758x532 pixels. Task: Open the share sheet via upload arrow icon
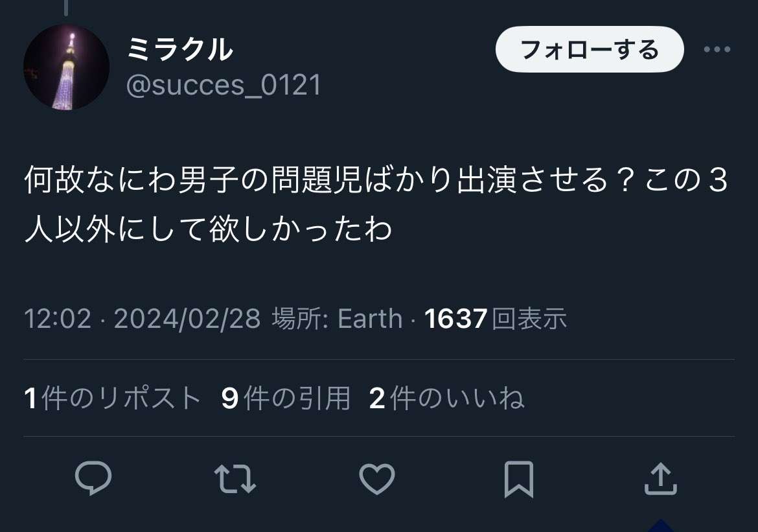[x=660, y=480]
